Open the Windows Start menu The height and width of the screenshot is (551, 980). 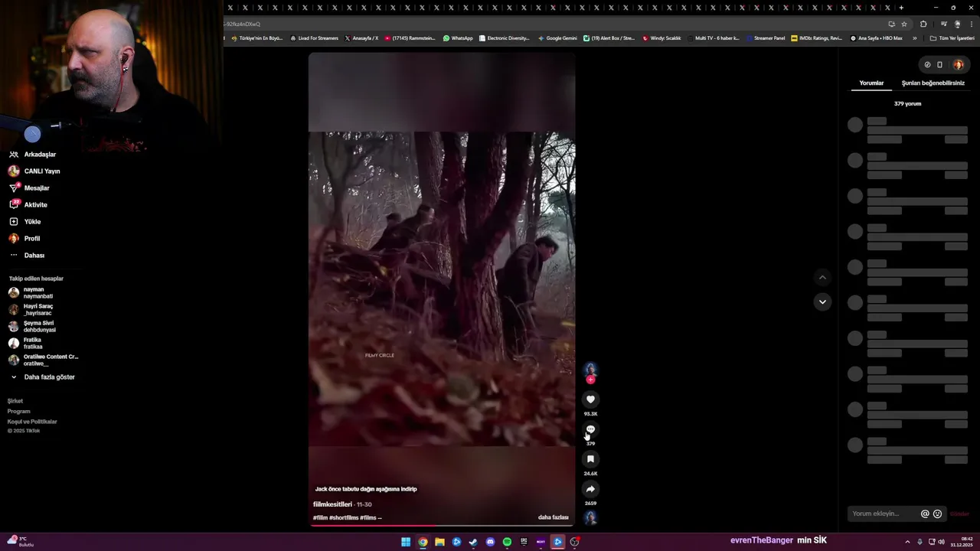click(x=406, y=542)
